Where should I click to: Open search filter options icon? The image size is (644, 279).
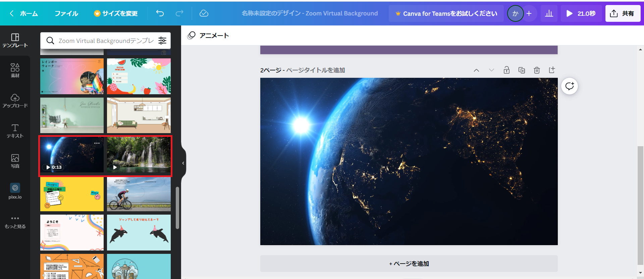[162, 41]
